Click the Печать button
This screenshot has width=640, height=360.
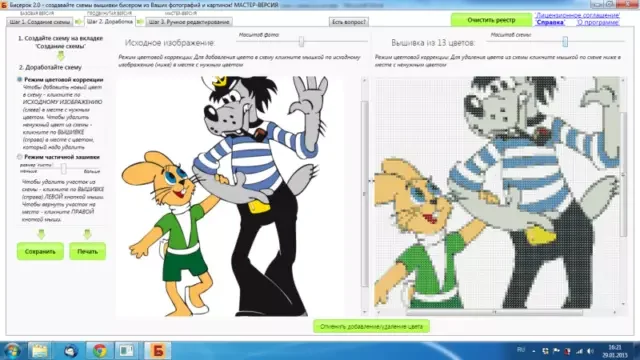pos(87,251)
